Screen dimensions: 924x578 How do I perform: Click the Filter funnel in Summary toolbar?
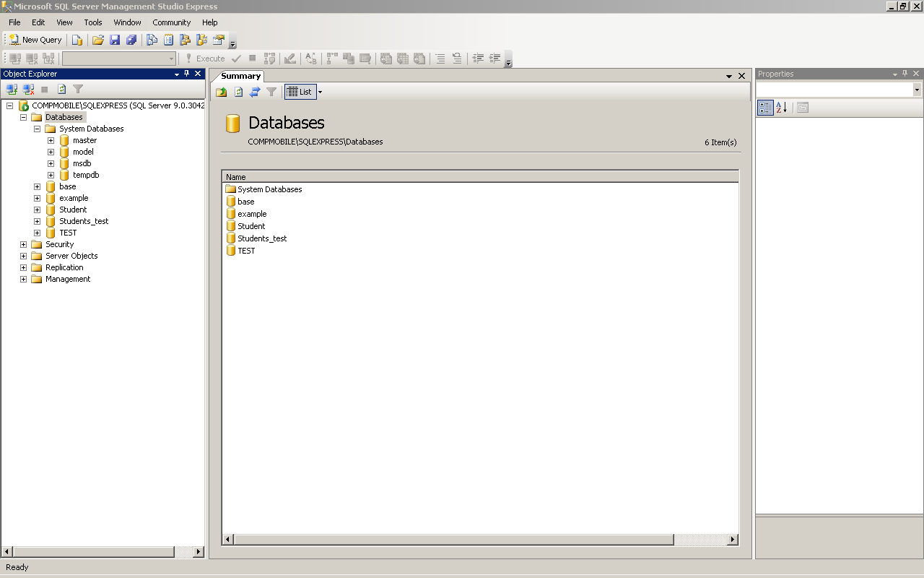click(x=271, y=92)
